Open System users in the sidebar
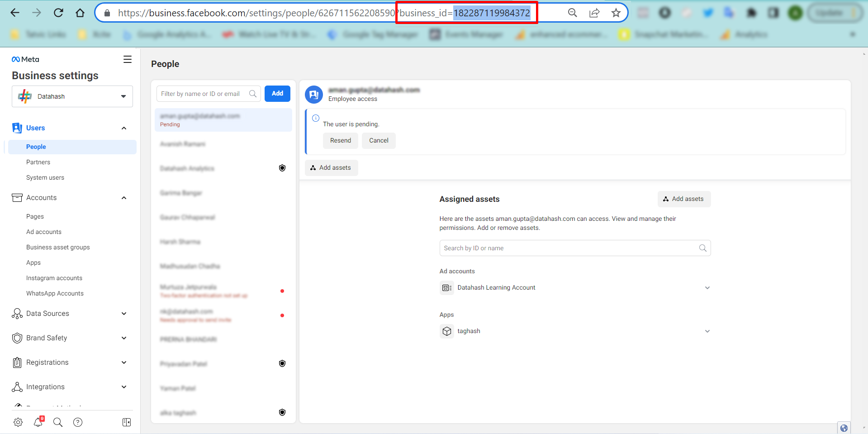Viewport: 868px width, 434px height. pyautogui.click(x=45, y=177)
